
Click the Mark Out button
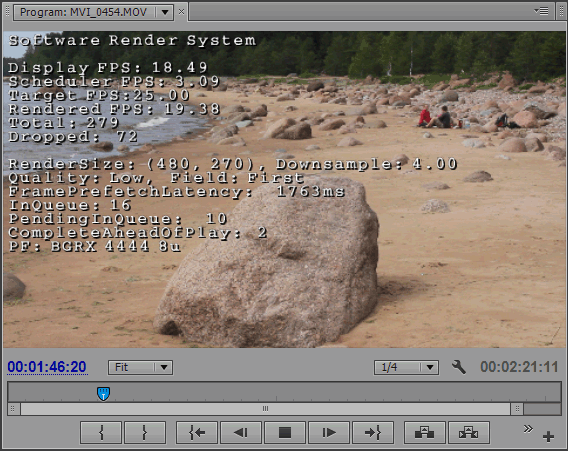coord(145,432)
